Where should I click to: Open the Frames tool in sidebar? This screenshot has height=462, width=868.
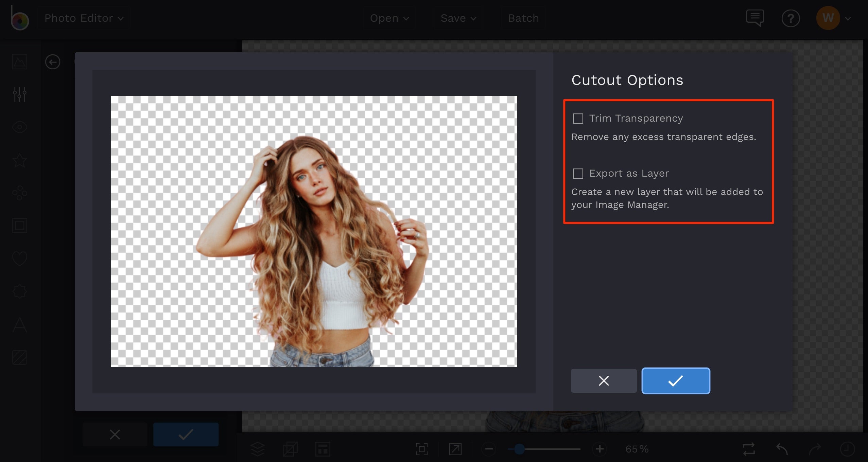tap(19, 225)
